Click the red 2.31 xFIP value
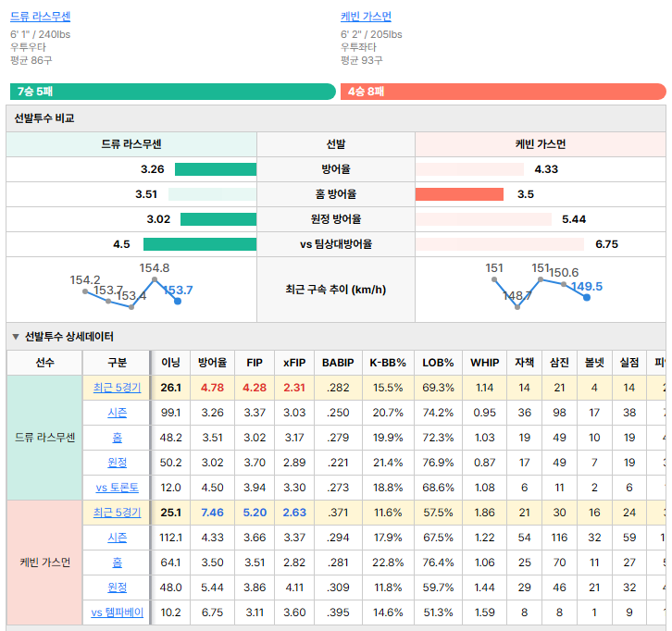672x631 pixels. pyautogui.click(x=294, y=388)
